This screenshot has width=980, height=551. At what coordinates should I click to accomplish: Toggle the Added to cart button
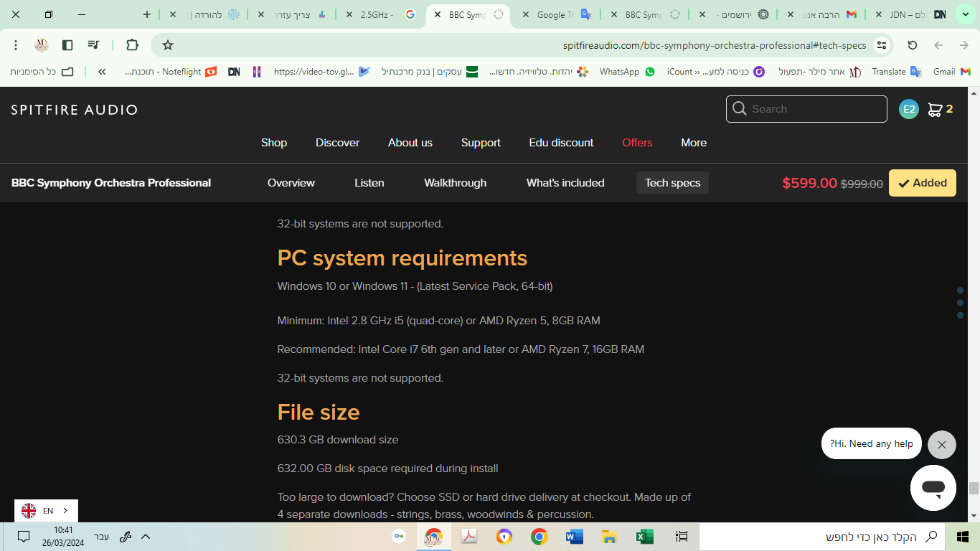[922, 183]
